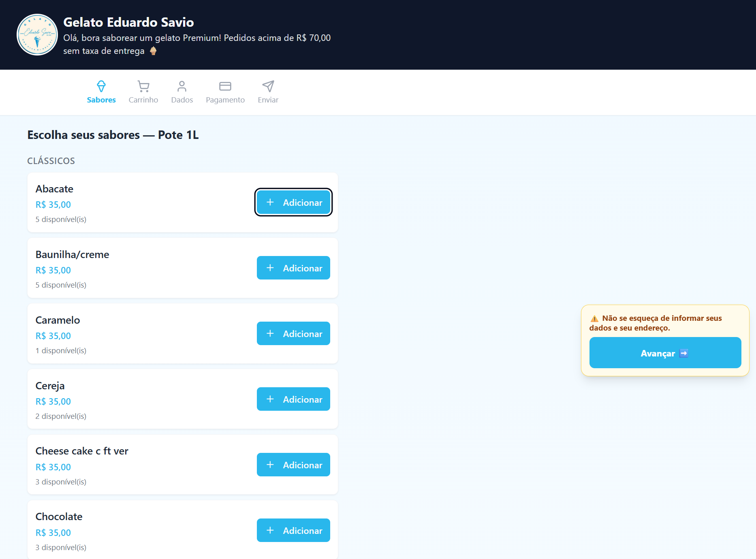Click the plus icon for Caramelo
The width and height of the screenshot is (756, 559).
270,333
